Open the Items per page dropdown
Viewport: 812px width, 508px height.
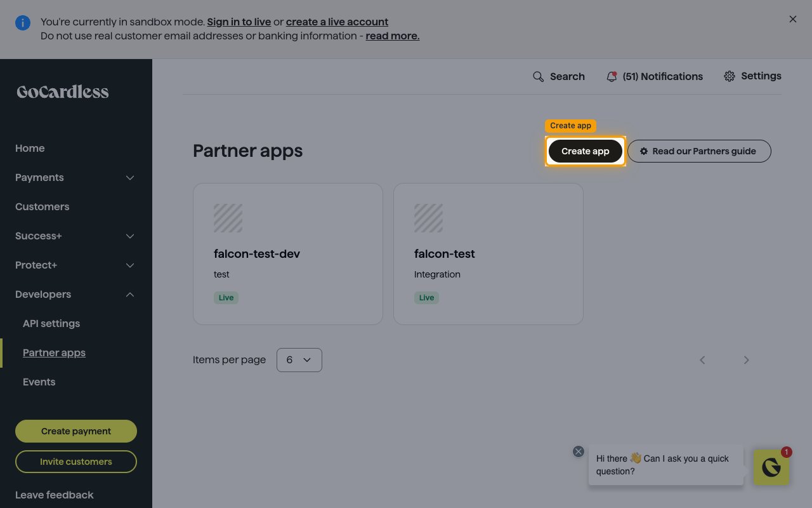299,360
